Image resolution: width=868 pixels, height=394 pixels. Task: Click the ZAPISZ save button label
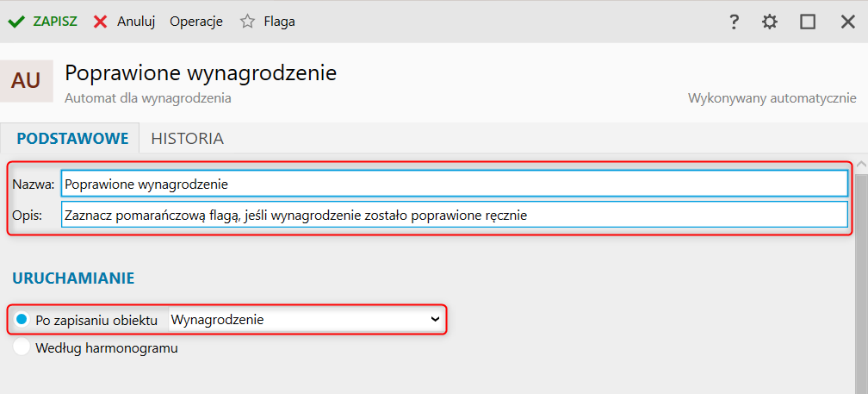pyautogui.click(x=55, y=22)
